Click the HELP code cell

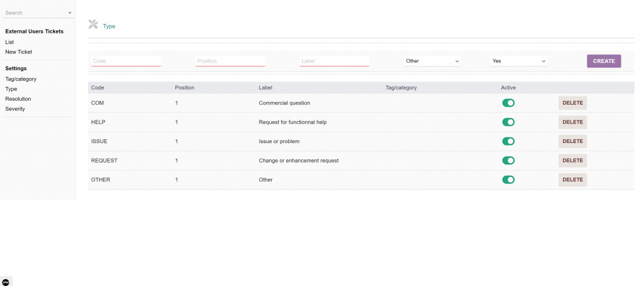pos(98,122)
